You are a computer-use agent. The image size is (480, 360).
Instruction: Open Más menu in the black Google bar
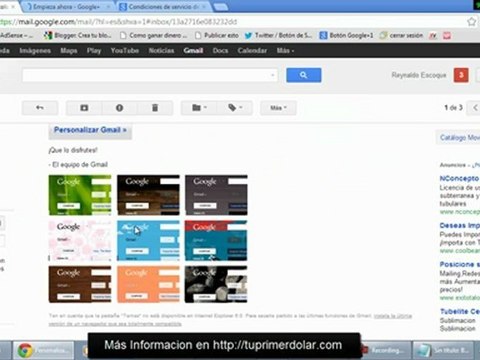pyautogui.click(x=285, y=51)
